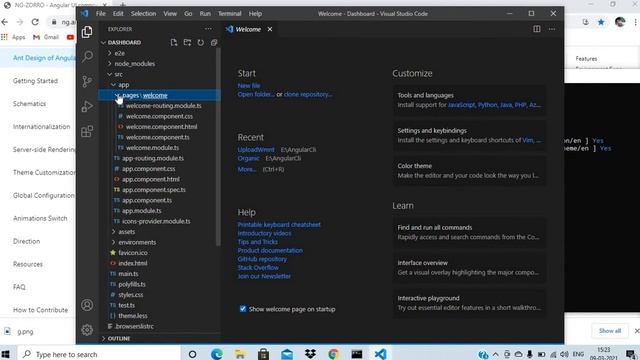Open the terminal window from taskbar
This screenshot has height=360, width=640.
click(357, 354)
